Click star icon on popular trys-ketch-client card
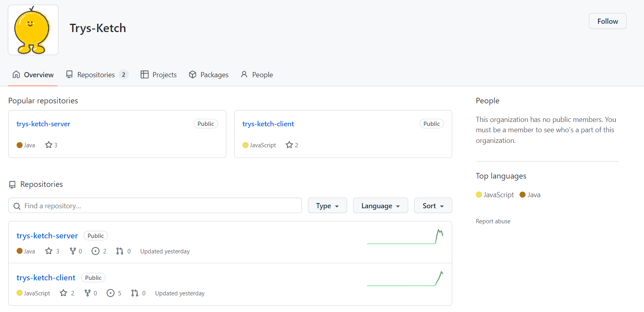The height and width of the screenshot is (312, 644). pos(289,145)
